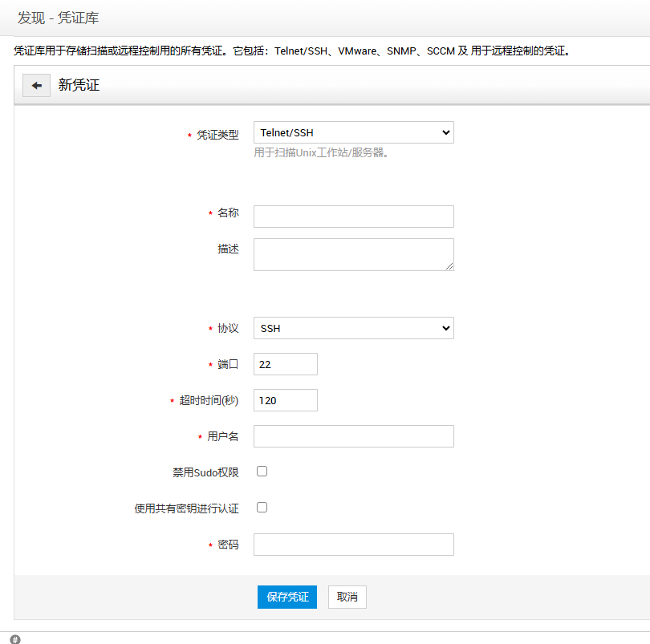The height and width of the screenshot is (644, 650).
Task: Focus the 名称 input field
Action: (x=353, y=217)
